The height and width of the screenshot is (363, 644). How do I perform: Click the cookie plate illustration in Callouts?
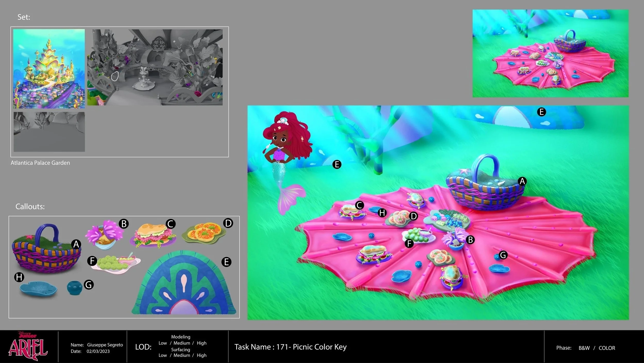(x=204, y=233)
